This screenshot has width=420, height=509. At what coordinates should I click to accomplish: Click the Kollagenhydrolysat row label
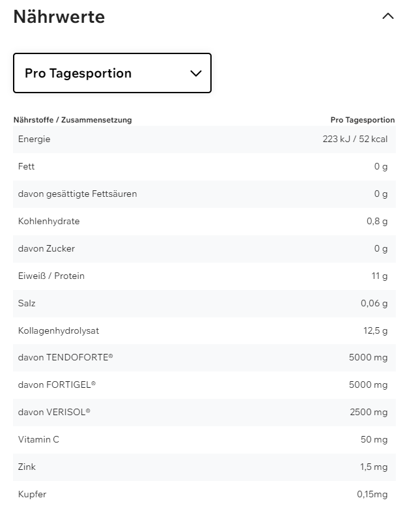59,330
